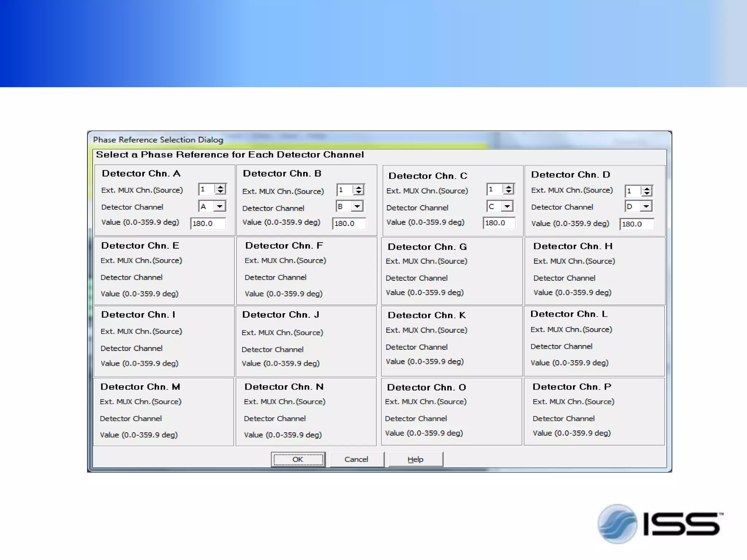
Task: Decrease Ext. MUX source for Detector Chn. B
Action: pyautogui.click(x=359, y=192)
